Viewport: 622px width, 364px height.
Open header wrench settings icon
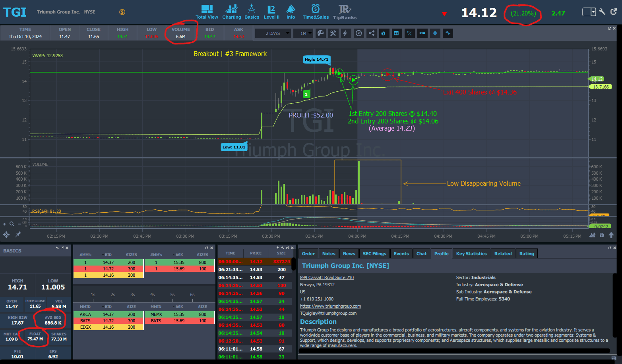tap(603, 12)
